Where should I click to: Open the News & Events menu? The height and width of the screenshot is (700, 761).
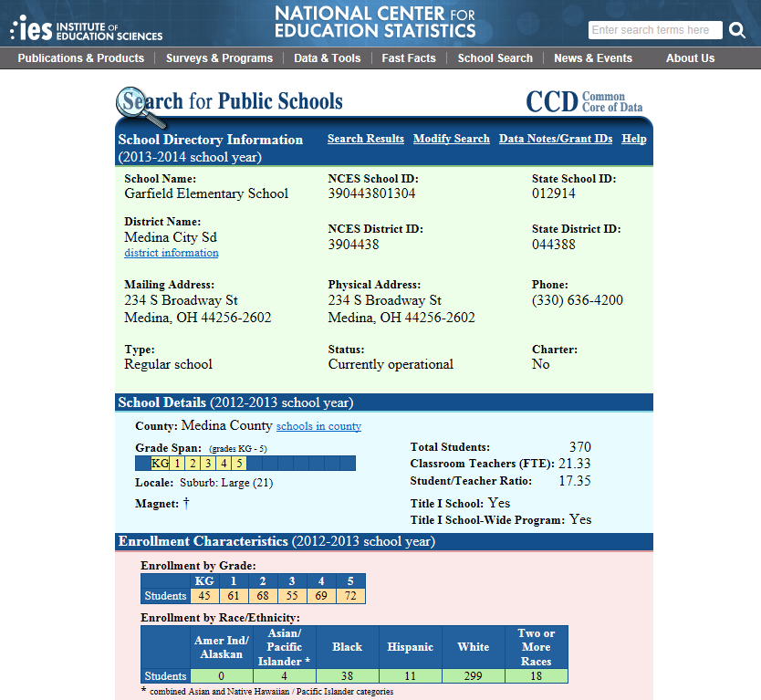593,58
